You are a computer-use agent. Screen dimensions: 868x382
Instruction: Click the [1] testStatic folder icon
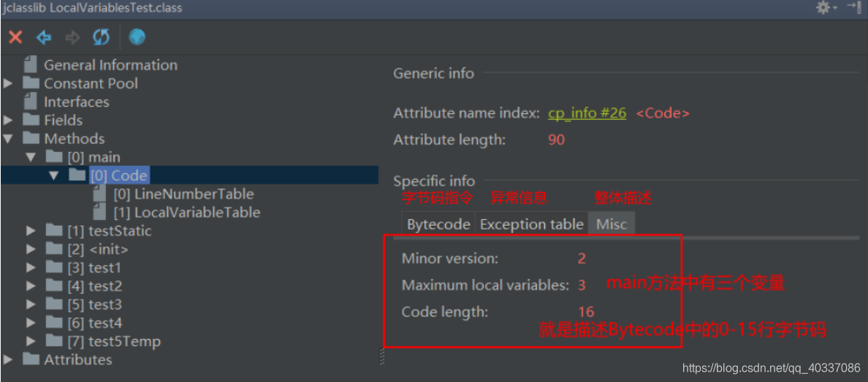[54, 230]
